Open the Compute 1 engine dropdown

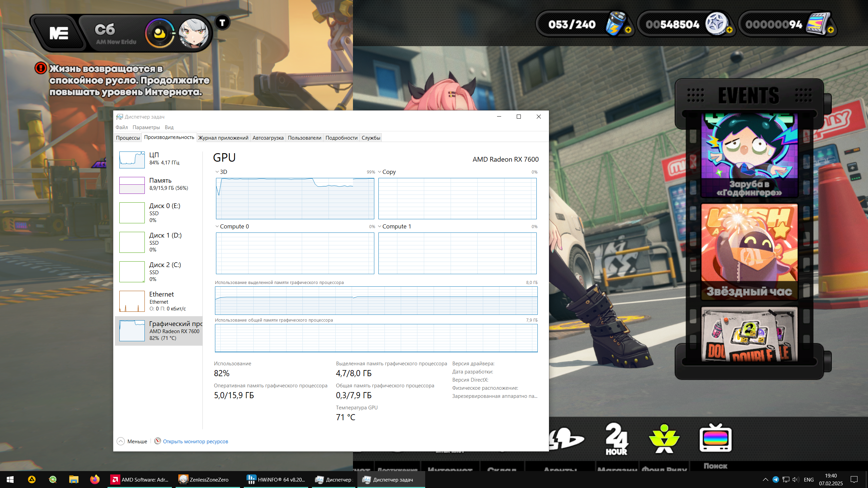(380, 226)
